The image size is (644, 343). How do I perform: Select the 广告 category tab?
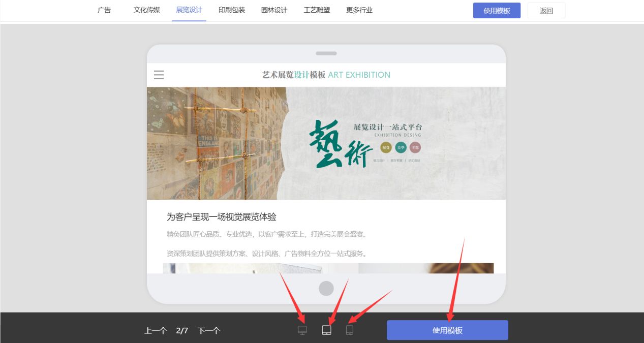point(104,10)
